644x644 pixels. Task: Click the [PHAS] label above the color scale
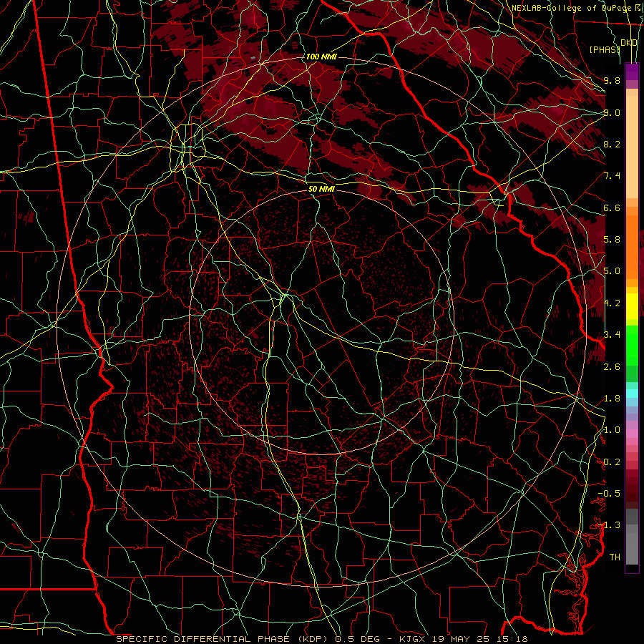pos(605,50)
